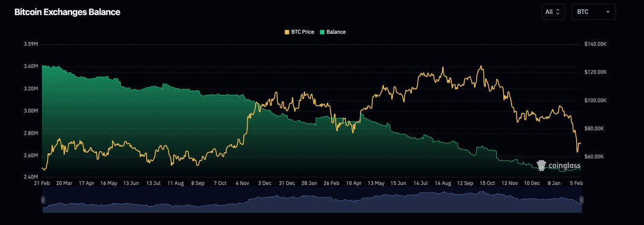The height and width of the screenshot is (225, 644).
Task: Click the right range slider handle
Action: [581, 200]
